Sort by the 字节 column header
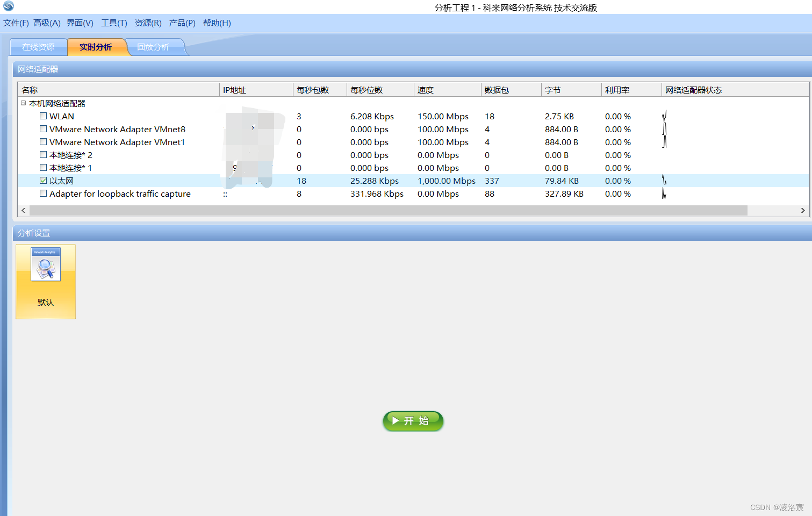 [x=571, y=90]
